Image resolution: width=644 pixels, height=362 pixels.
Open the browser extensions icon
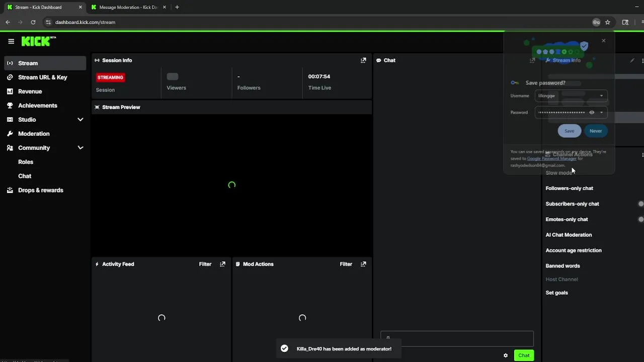[625, 22]
